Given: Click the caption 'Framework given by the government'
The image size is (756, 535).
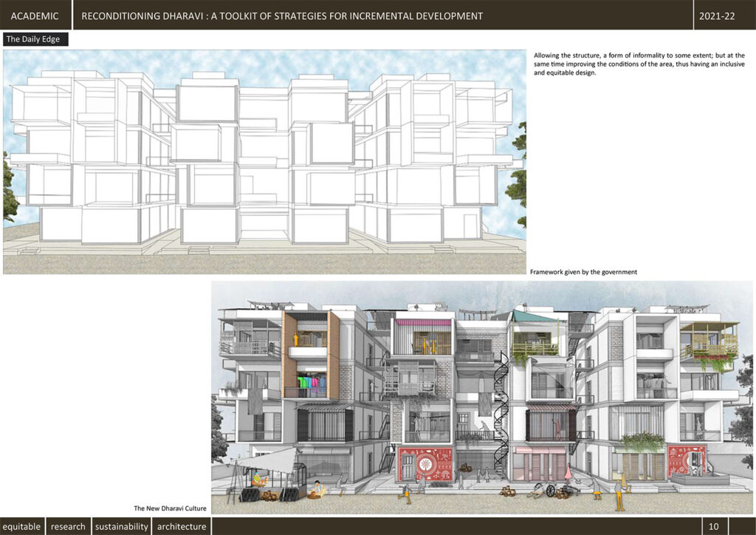Looking at the screenshot, I should [585, 271].
